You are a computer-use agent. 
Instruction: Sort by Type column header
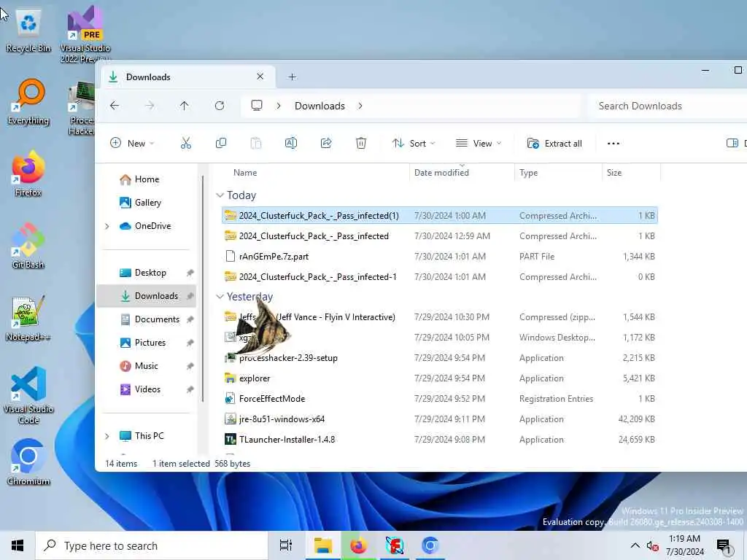tap(528, 172)
